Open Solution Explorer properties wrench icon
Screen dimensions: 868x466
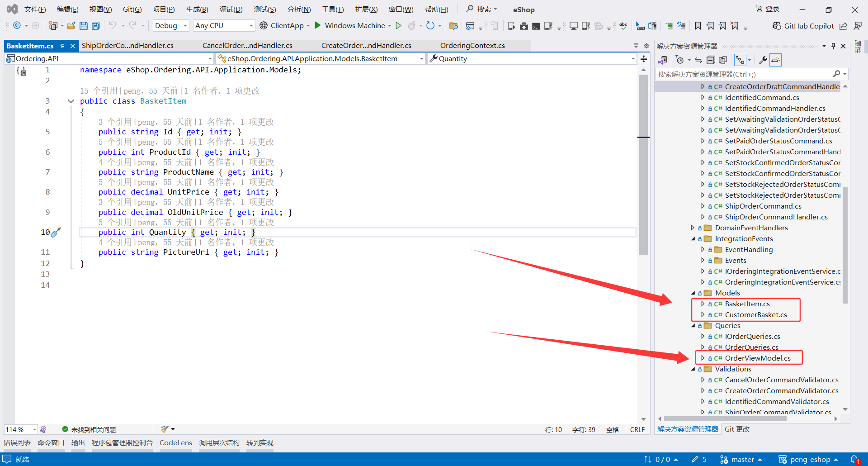763,60
